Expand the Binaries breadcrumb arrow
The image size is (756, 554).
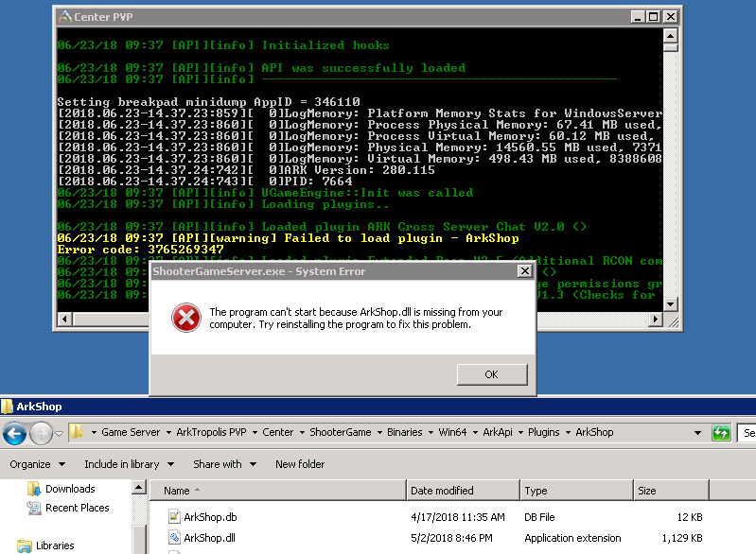tap(431, 433)
